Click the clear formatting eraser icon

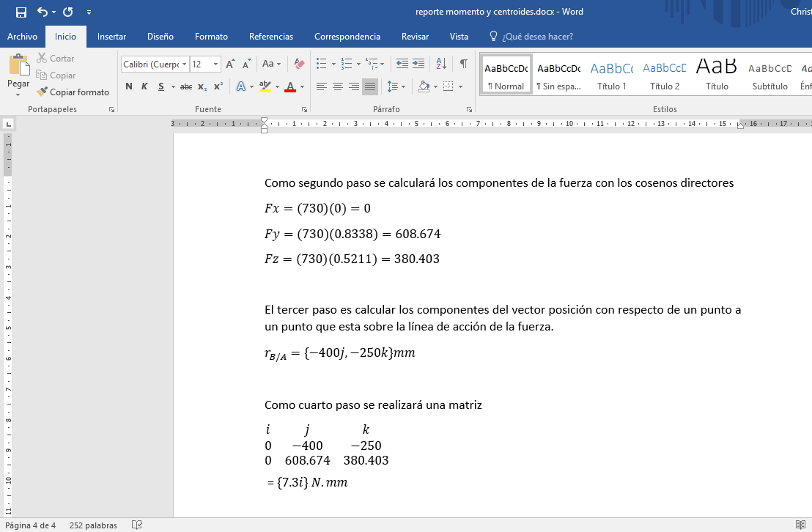point(299,64)
